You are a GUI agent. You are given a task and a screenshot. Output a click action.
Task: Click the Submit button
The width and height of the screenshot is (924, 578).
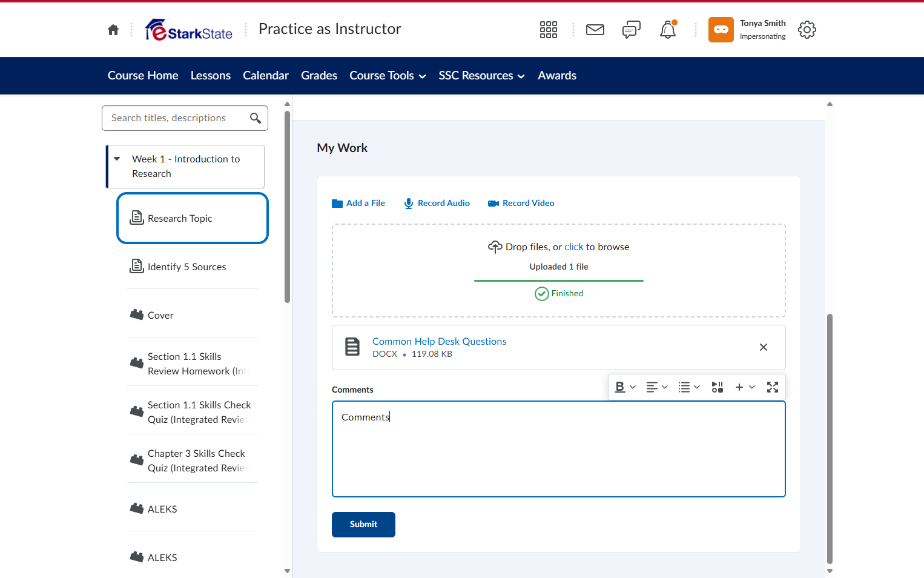(x=363, y=525)
